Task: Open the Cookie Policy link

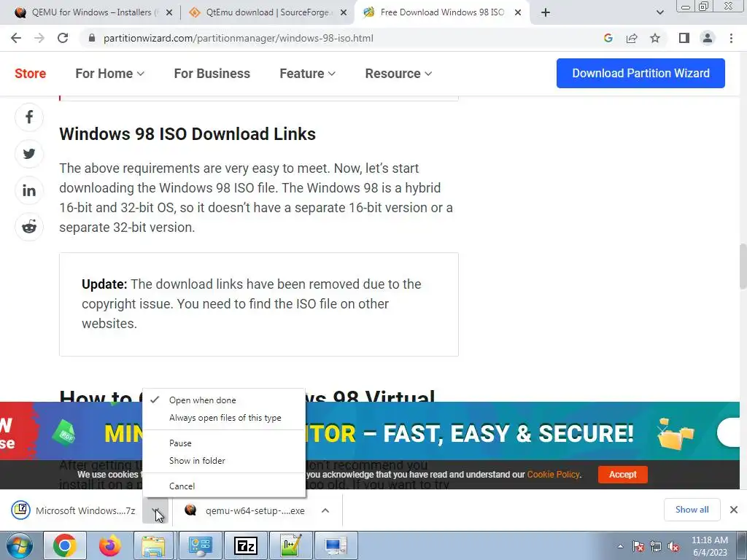Action: click(x=553, y=474)
